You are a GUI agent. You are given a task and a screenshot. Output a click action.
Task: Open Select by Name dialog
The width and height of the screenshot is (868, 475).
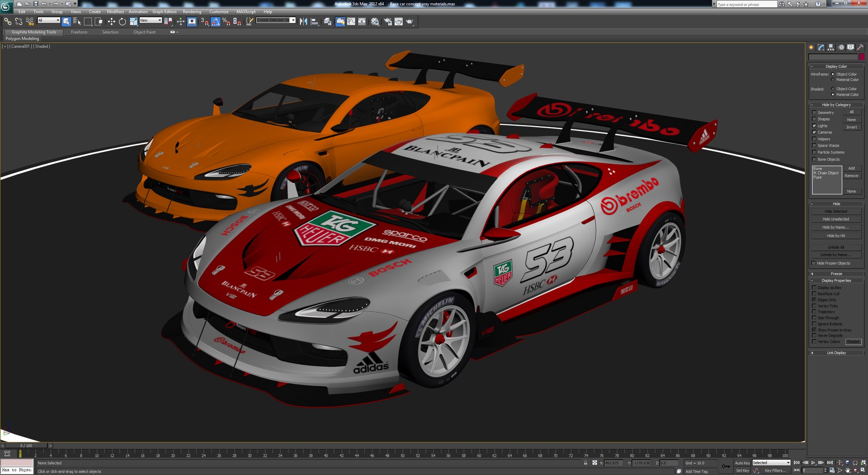[77, 21]
